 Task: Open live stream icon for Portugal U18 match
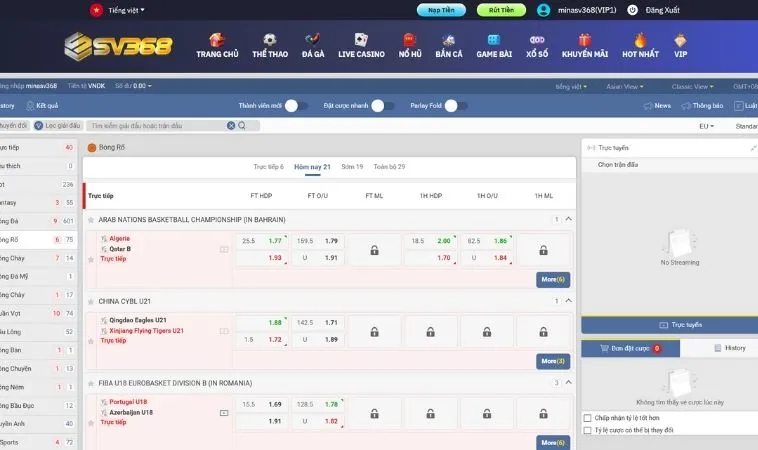click(x=224, y=413)
